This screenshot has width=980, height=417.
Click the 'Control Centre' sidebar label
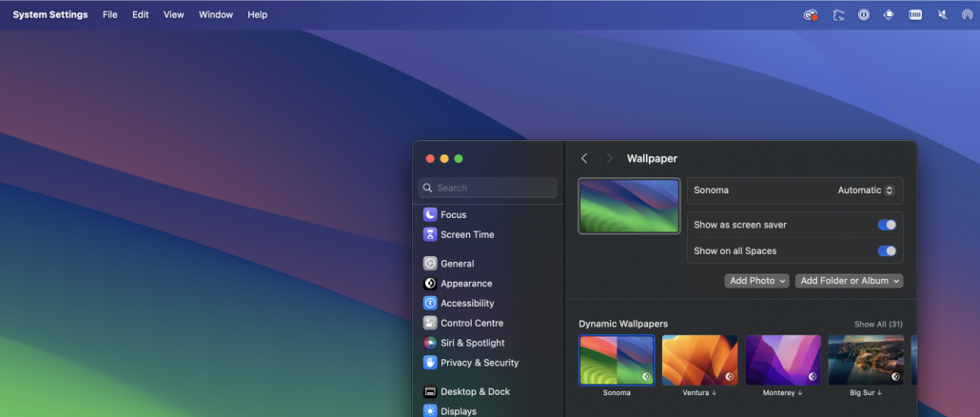click(472, 323)
